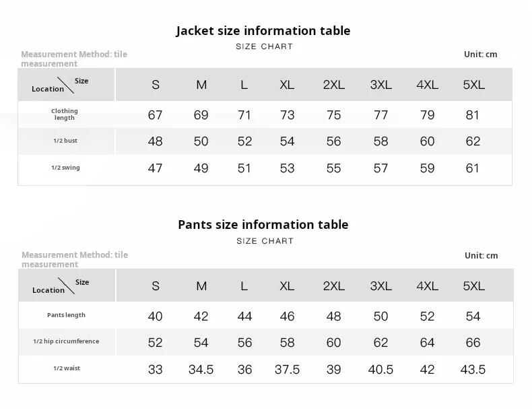Select jacket clothing length value 81

tap(473, 115)
